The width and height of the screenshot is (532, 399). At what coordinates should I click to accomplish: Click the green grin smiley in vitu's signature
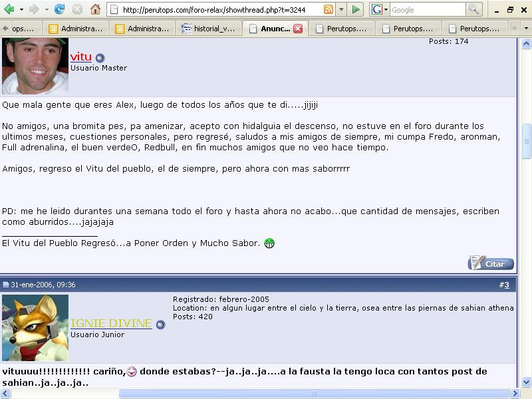point(268,243)
